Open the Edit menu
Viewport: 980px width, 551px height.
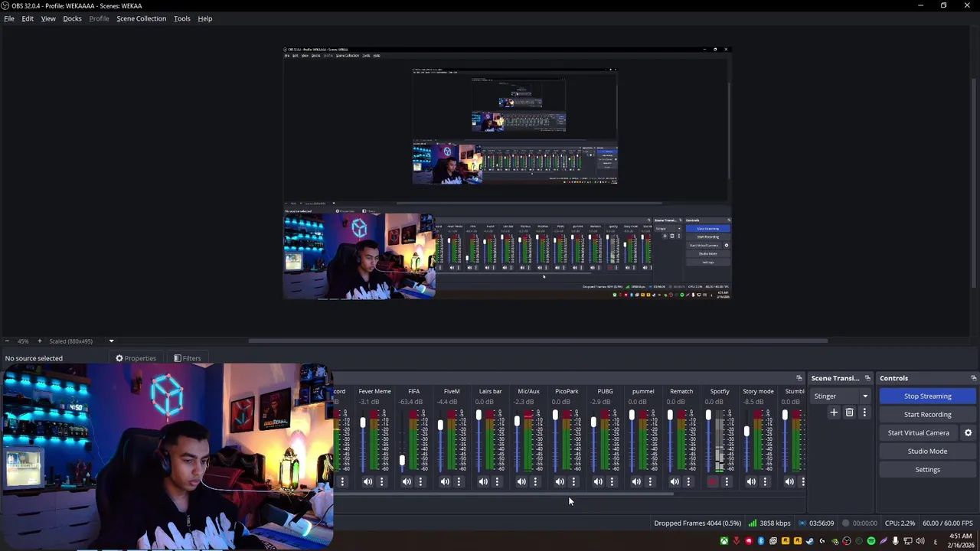[x=28, y=18]
